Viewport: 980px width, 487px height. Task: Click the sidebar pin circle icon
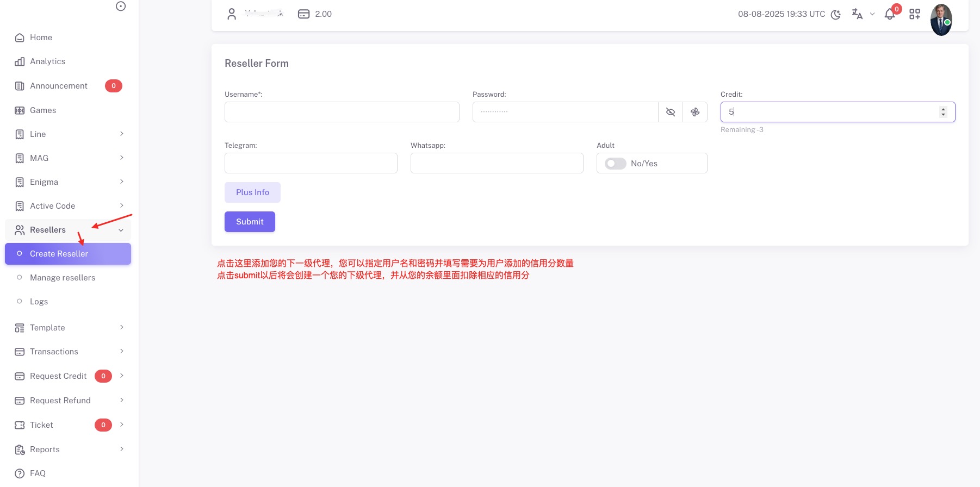(121, 6)
